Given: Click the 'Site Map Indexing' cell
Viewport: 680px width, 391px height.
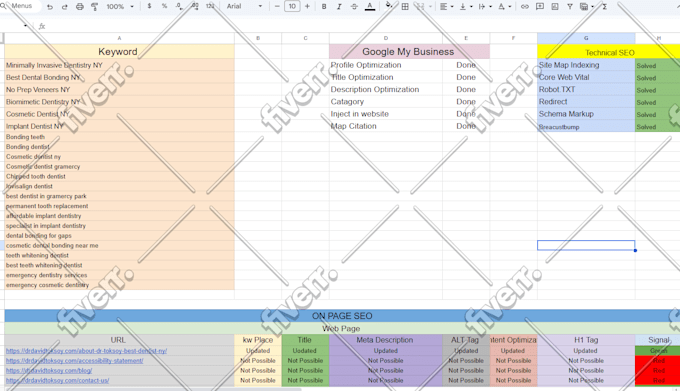Looking at the screenshot, I should click(586, 65).
